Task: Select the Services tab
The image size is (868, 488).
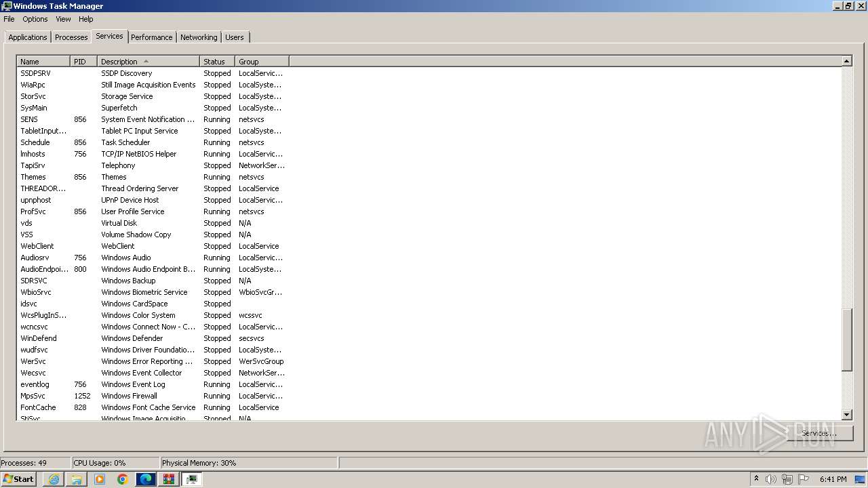Action: 109,36
